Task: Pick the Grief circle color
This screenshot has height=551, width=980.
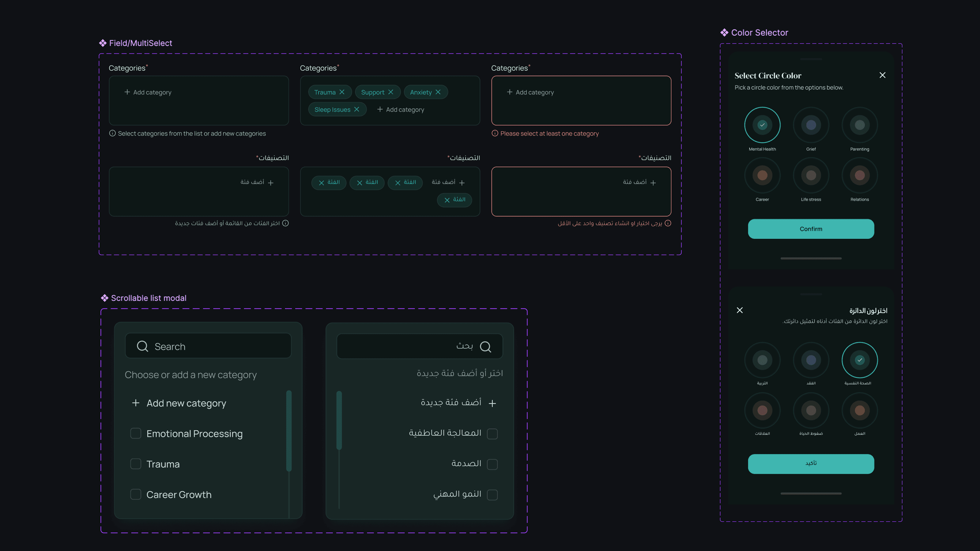Action: pos(811,125)
